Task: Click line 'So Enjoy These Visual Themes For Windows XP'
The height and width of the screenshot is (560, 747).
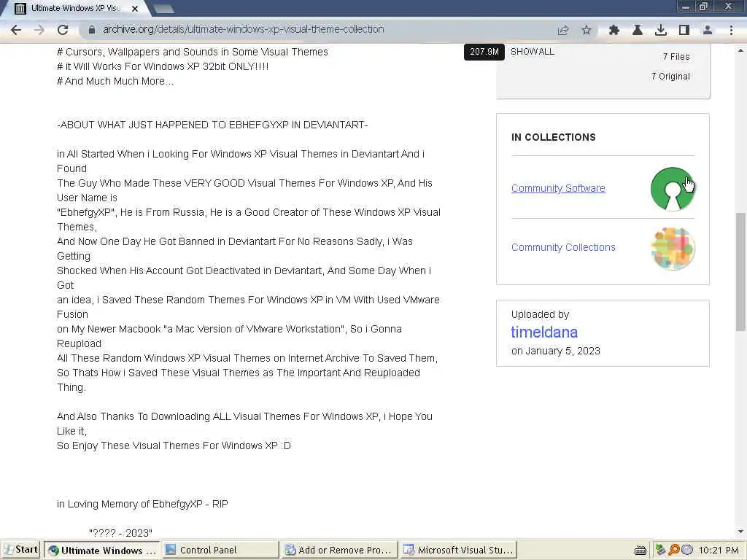Action: point(174,446)
